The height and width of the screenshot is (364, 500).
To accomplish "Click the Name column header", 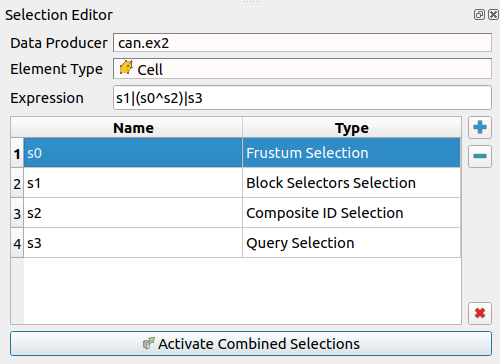I will (x=133, y=128).
